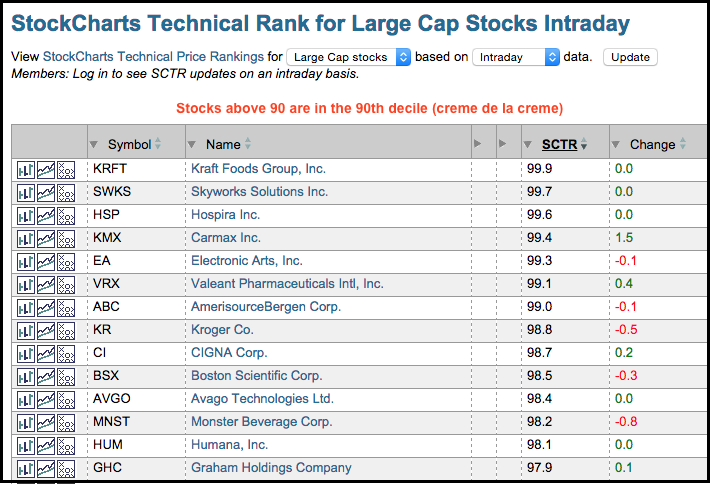Viewport: 710px width, 484px height.
Task: Open the Change column filter arrow
Action: pos(617,145)
